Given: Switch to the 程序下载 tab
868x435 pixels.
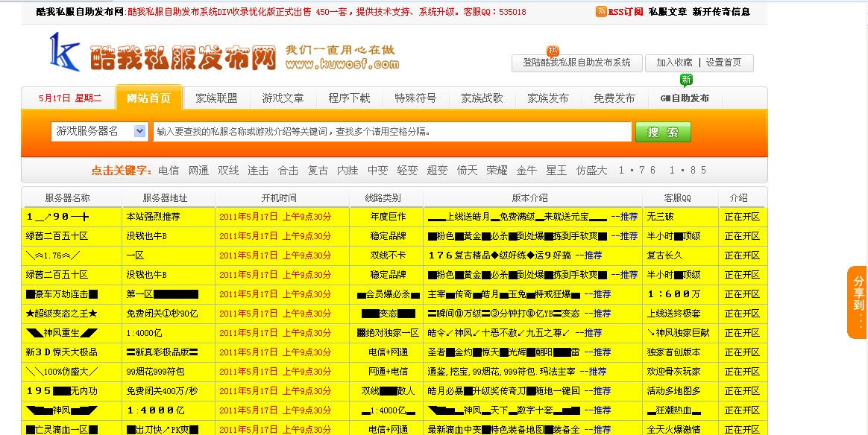Looking at the screenshot, I should [351, 97].
